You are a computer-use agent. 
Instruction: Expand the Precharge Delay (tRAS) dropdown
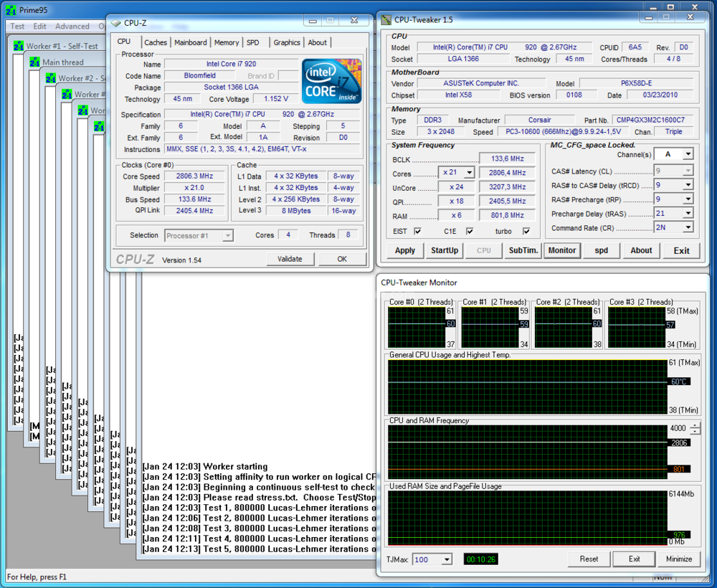(x=688, y=213)
